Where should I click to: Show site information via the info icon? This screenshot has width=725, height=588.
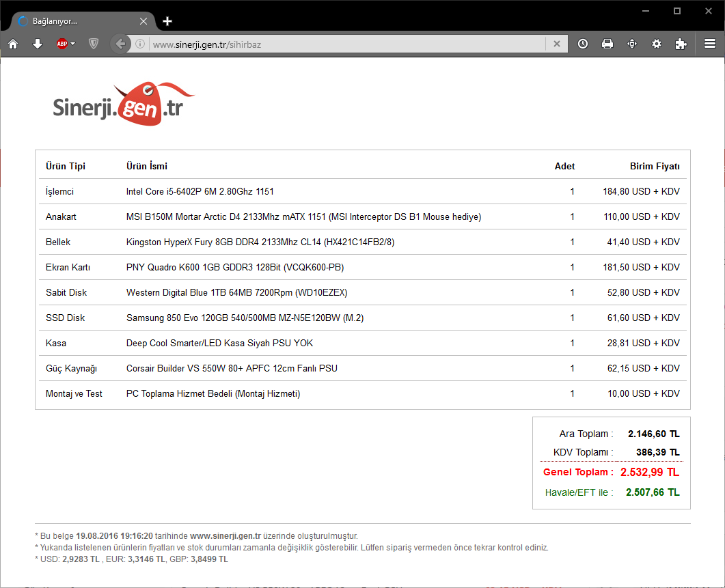(x=139, y=44)
